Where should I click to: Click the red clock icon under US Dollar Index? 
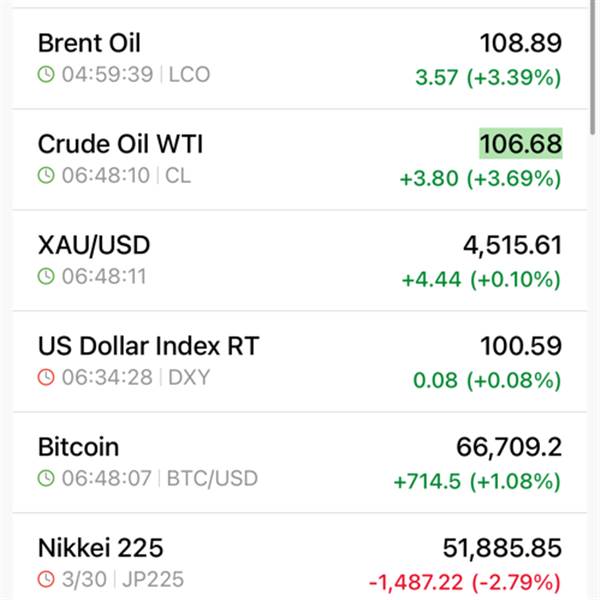46,377
